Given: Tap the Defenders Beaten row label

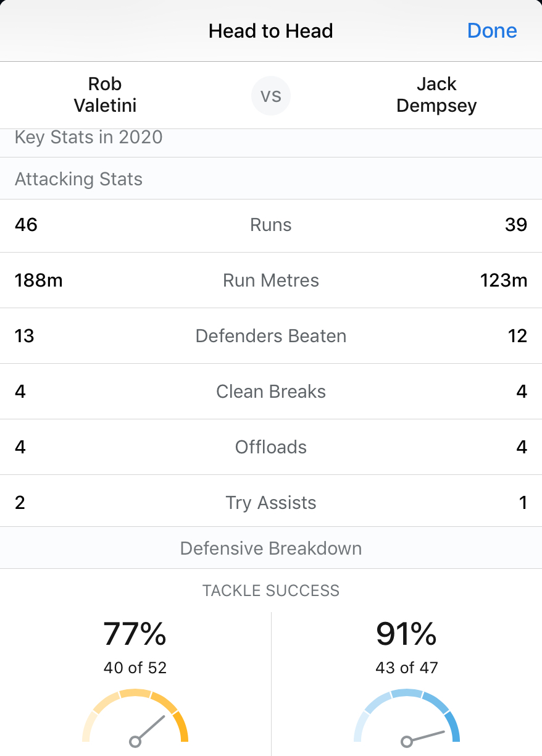Looking at the screenshot, I should 271,336.
